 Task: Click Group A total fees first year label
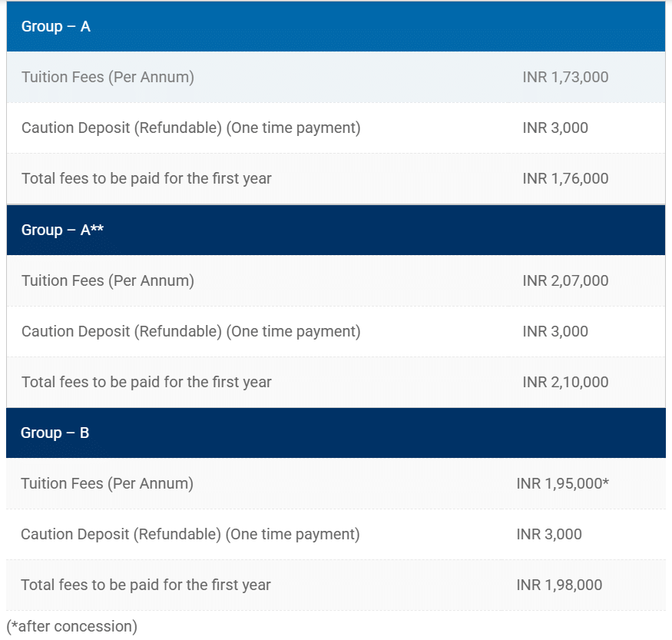click(147, 178)
